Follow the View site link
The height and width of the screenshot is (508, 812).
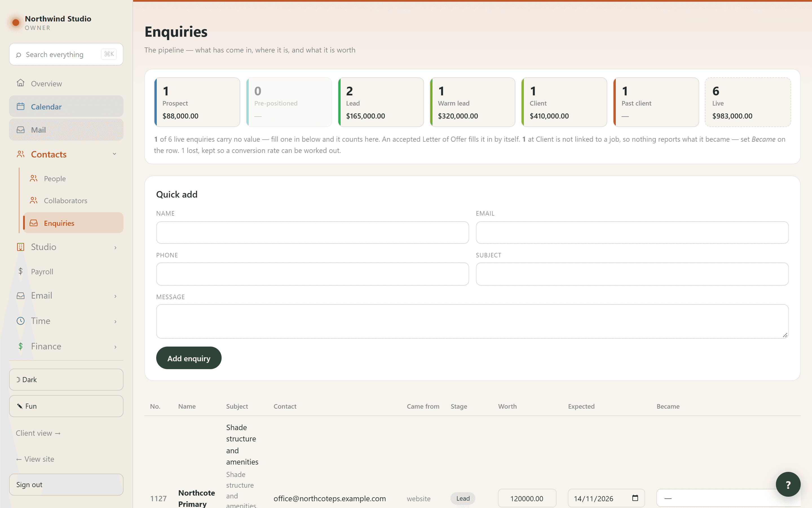[35, 459]
